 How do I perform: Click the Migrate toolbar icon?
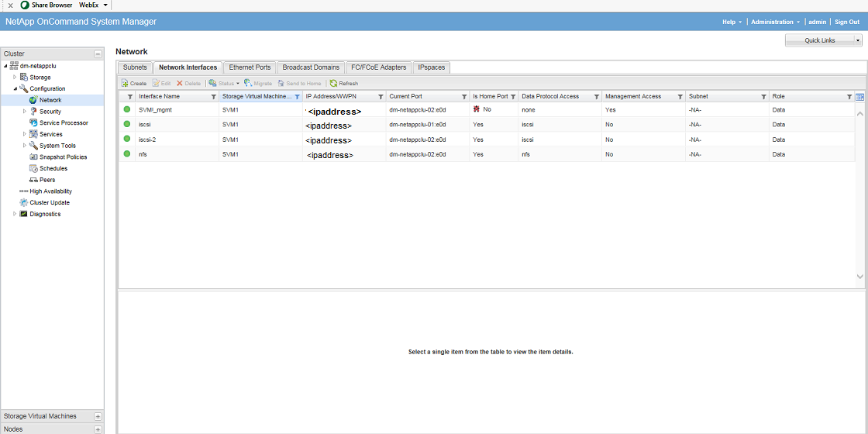pyautogui.click(x=248, y=83)
